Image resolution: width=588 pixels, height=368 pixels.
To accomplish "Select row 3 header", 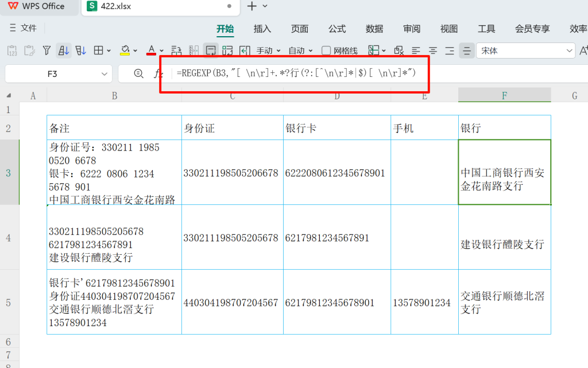I will [8, 173].
